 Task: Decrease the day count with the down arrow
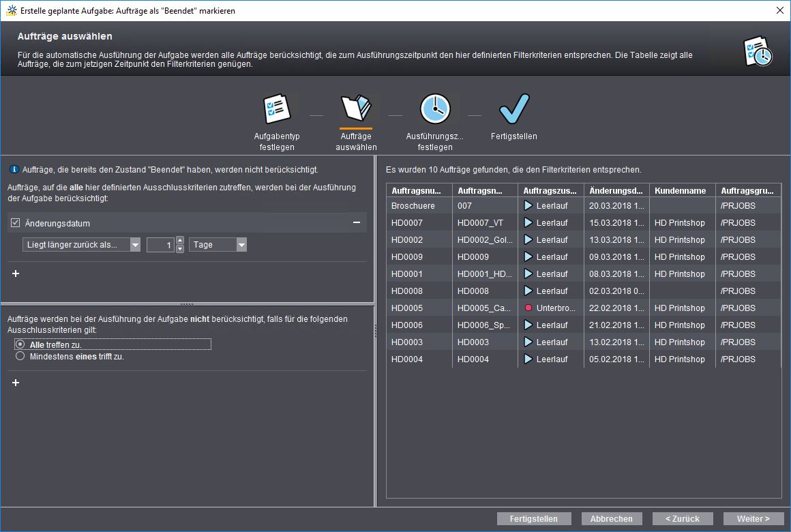pyautogui.click(x=180, y=249)
